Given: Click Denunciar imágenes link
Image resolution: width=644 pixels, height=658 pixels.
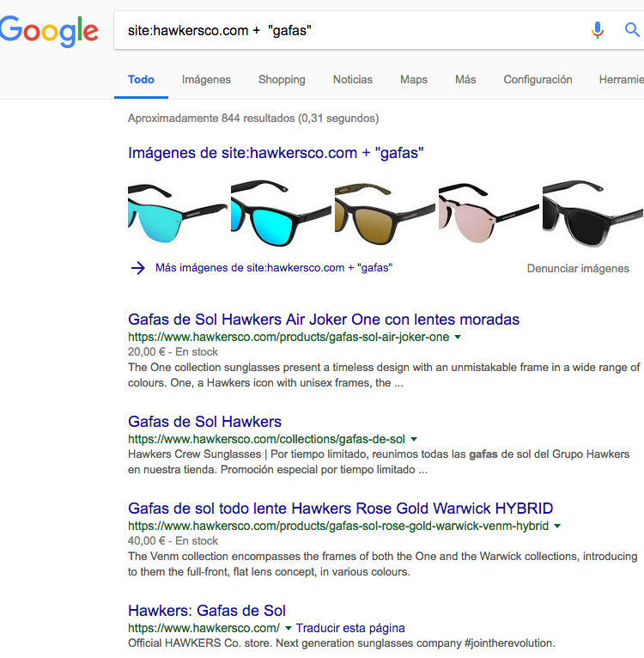Looking at the screenshot, I should (578, 269).
